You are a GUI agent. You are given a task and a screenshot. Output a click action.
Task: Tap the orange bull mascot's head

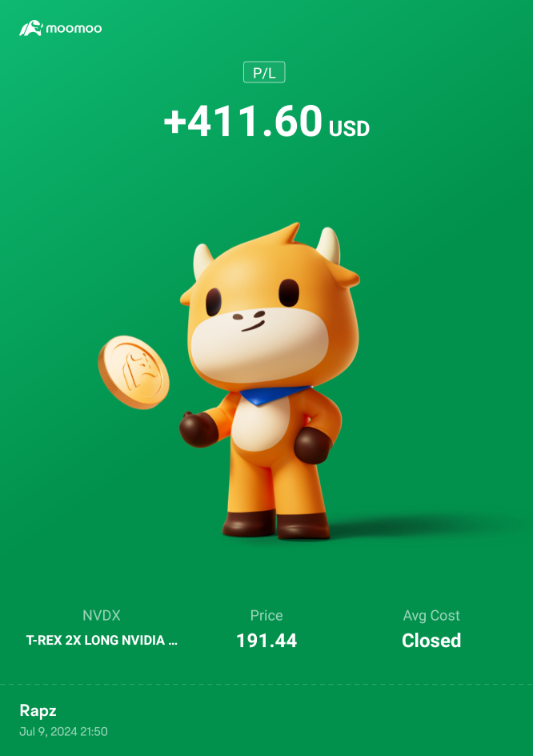pos(270,308)
